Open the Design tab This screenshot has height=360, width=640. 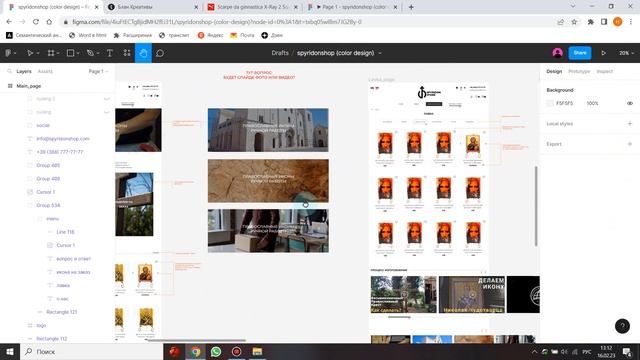pyautogui.click(x=554, y=71)
